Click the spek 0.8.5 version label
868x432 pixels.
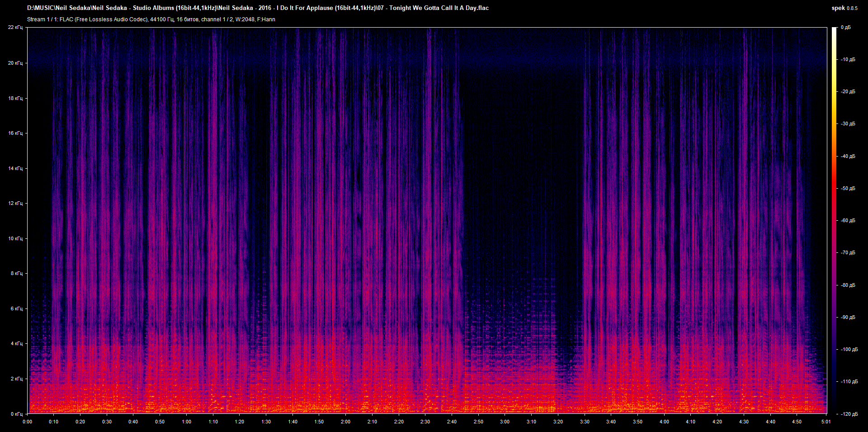coord(844,8)
